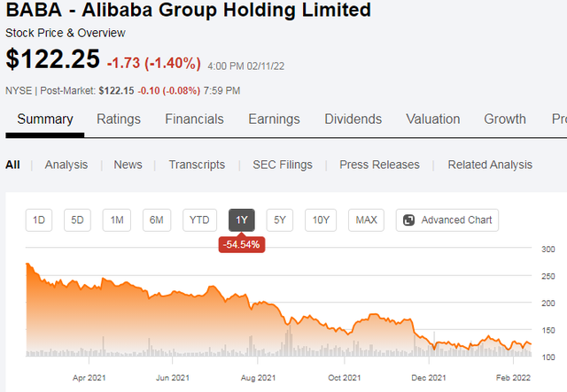Screen dimensions: 567x392
Task: Open the Earnings tab
Action: [x=274, y=119]
